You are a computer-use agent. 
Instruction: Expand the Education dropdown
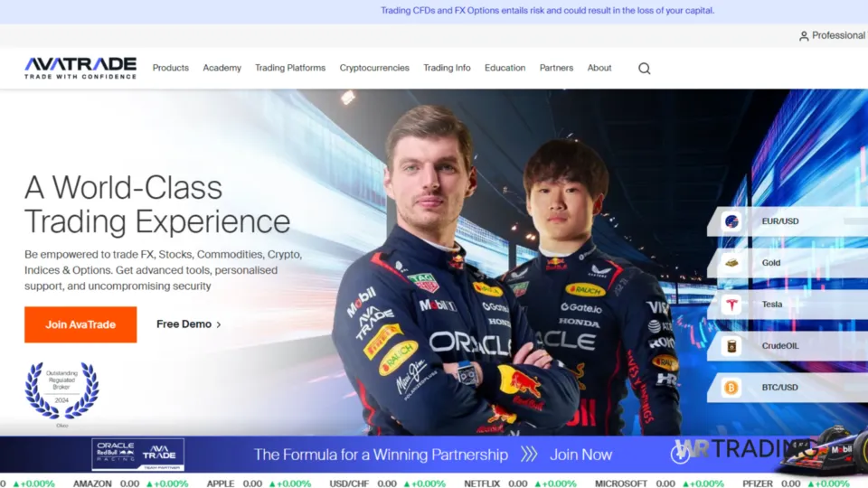(x=505, y=68)
